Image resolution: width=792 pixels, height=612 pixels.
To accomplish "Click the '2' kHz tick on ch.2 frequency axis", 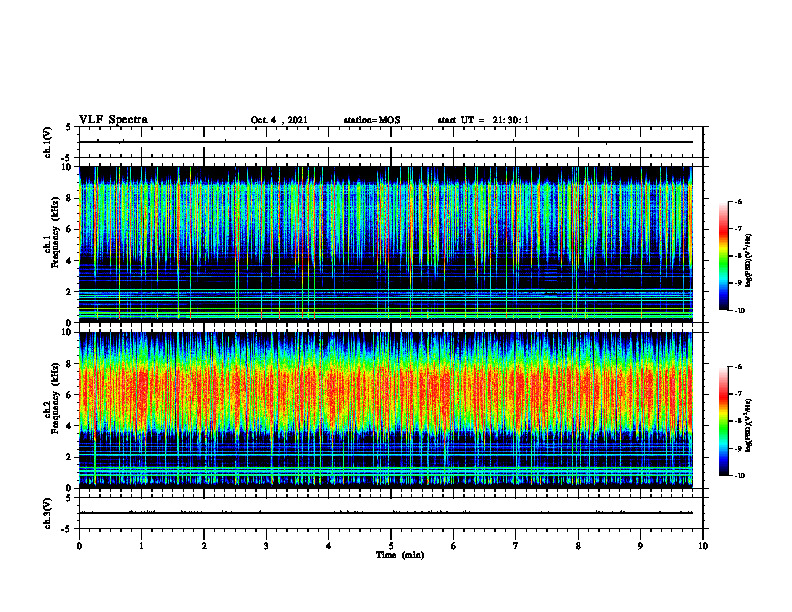I will point(70,457).
